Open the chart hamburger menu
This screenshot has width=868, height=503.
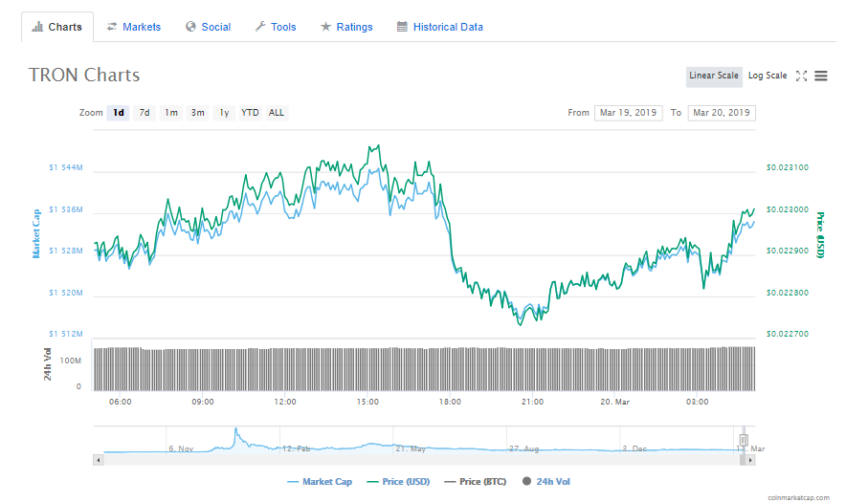click(821, 76)
